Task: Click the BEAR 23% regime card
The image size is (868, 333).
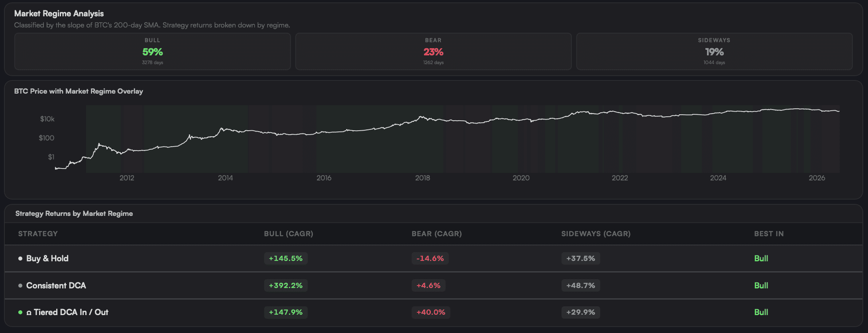Action: (x=433, y=51)
